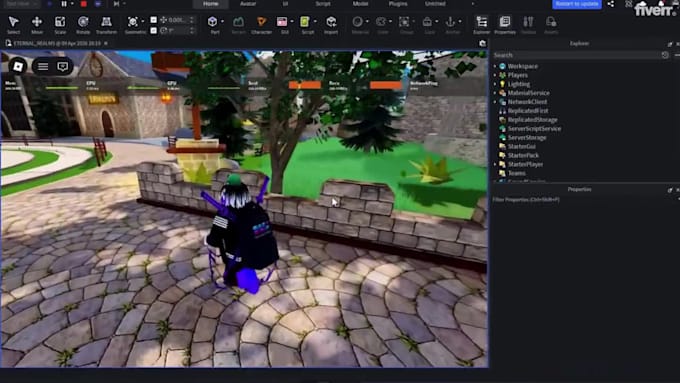The image size is (680, 383).
Task: Click the share icon in title bar
Action: (611, 4)
